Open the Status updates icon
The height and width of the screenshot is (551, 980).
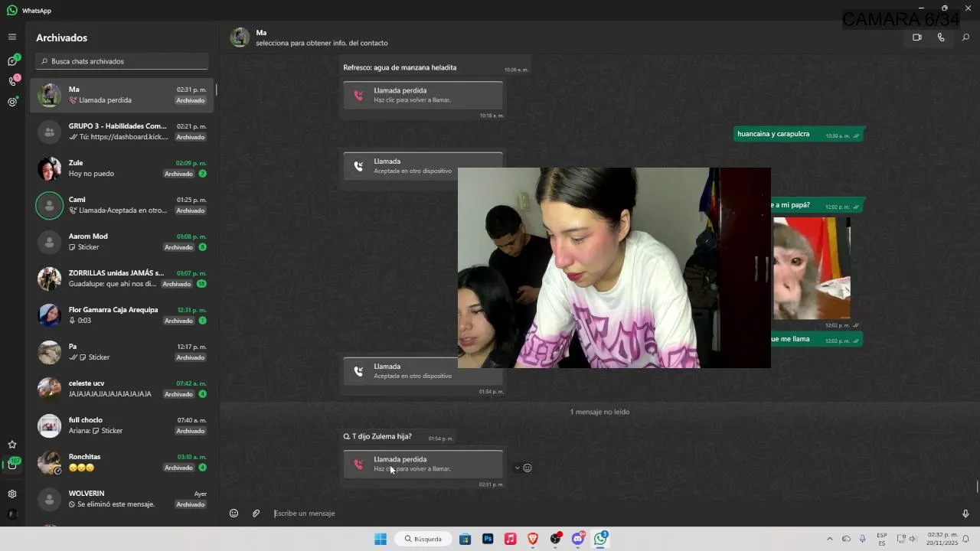12,102
